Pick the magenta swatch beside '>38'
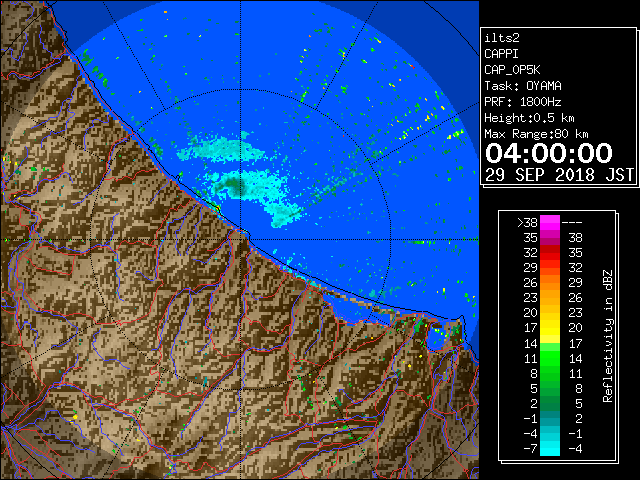 [x=550, y=223]
